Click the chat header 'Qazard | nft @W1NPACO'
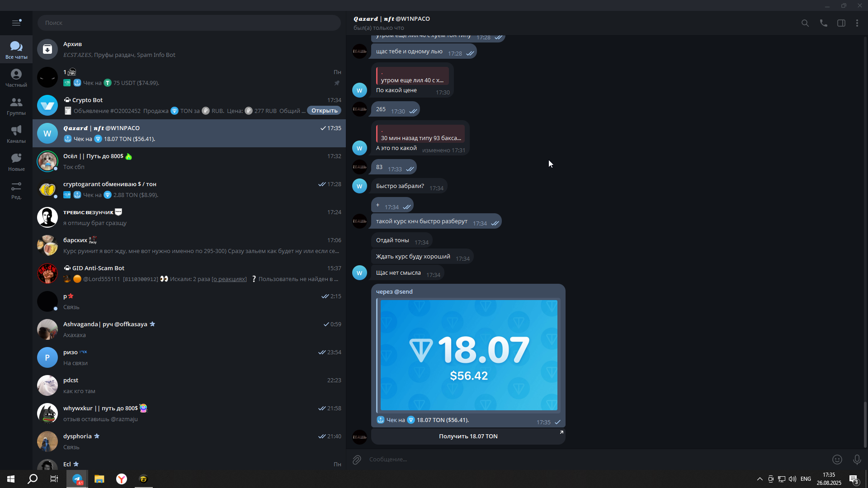868x488 pixels. click(x=392, y=19)
